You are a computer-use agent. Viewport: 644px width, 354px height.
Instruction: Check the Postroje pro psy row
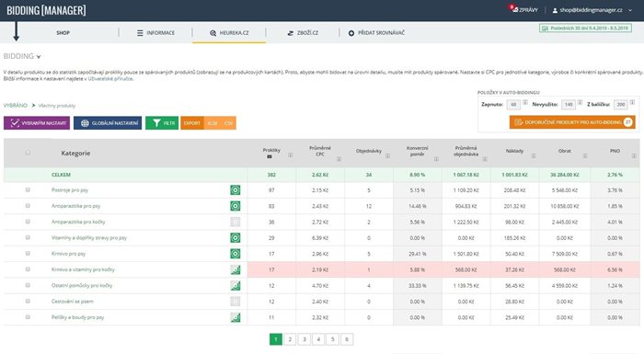(x=28, y=189)
